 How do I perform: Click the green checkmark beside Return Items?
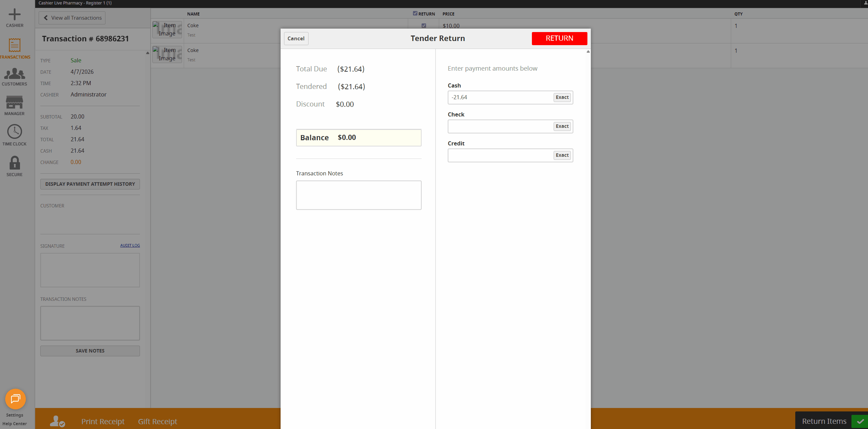click(x=860, y=421)
